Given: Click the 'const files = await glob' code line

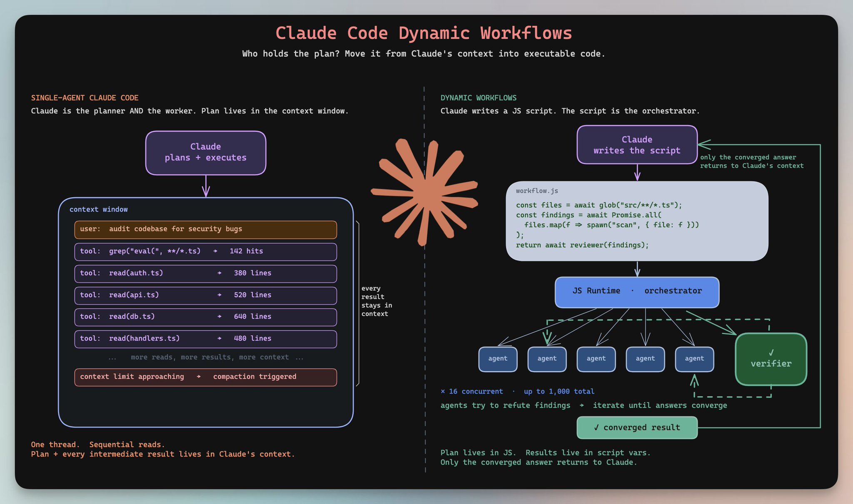Looking at the screenshot, I should coord(599,205).
